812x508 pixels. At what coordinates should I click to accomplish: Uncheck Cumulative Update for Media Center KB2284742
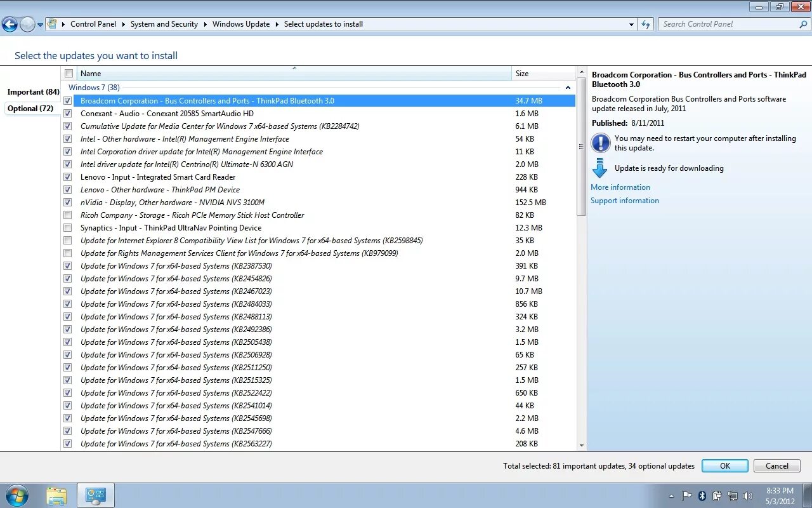pos(68,126)
